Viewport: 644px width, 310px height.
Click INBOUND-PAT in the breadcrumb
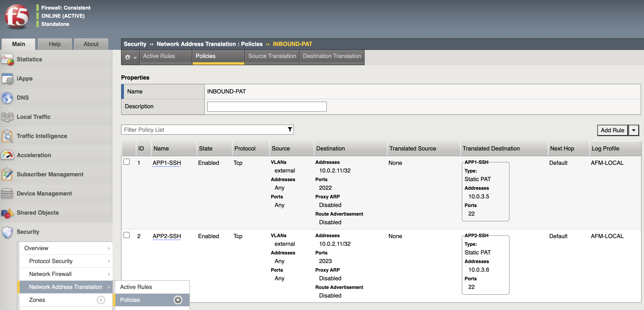point(292,44)
